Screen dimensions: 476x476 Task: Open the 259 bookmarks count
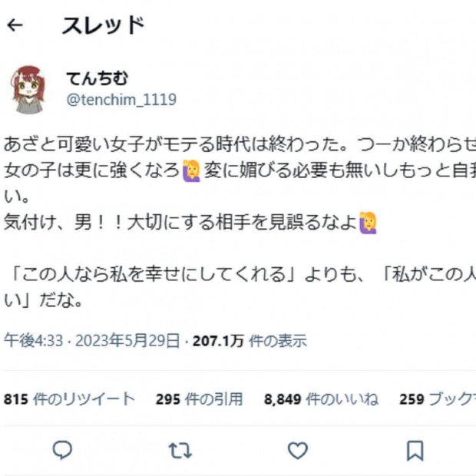pyautogui.click(x=438, y=399)
